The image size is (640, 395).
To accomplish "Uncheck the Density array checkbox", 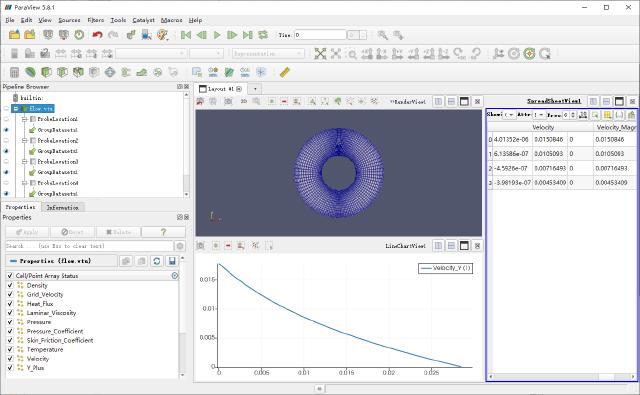I will [10, 285].
